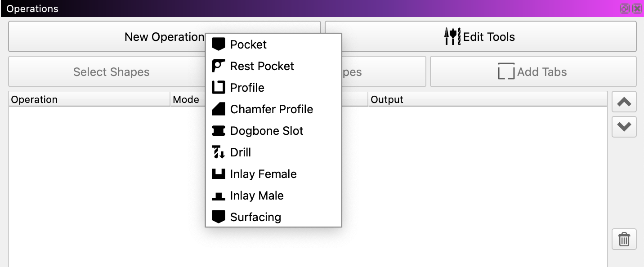Click the Surfacing operation icon
The height and width of the screenshot is (267, 644).
[x=219, y=217]
